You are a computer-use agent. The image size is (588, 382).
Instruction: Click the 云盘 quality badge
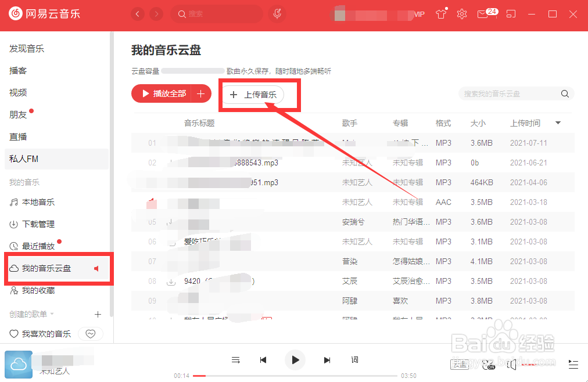coord(460,364)
